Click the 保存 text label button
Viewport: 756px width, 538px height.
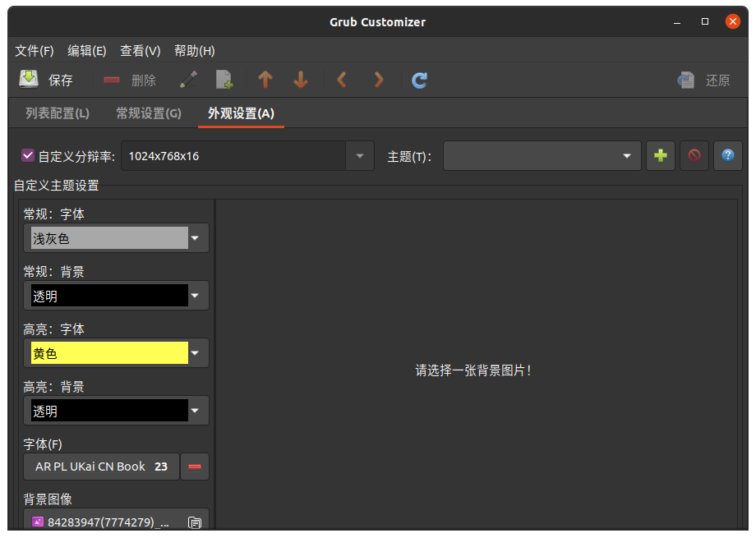pos(61,80)
